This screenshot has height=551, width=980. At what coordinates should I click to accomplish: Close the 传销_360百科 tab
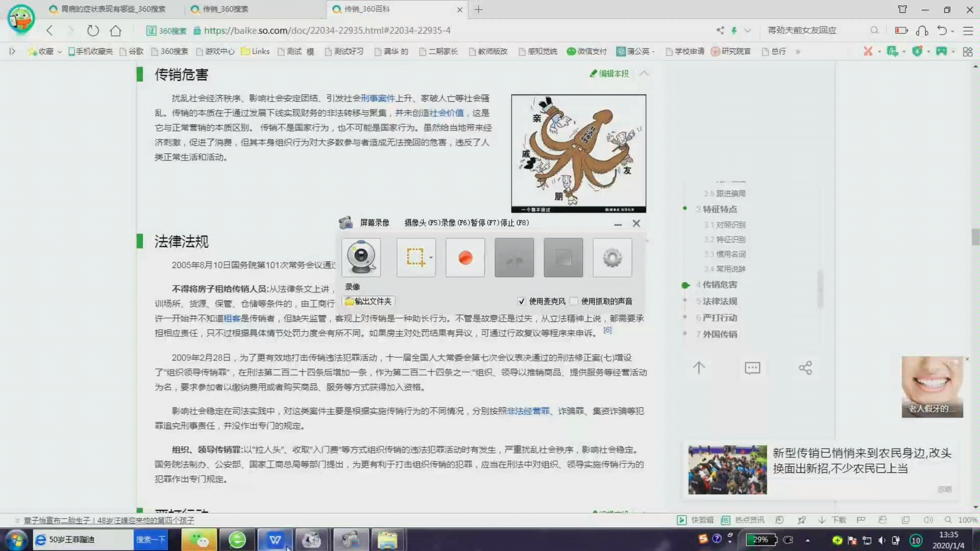pyautogui.click(x=459, y=9)
